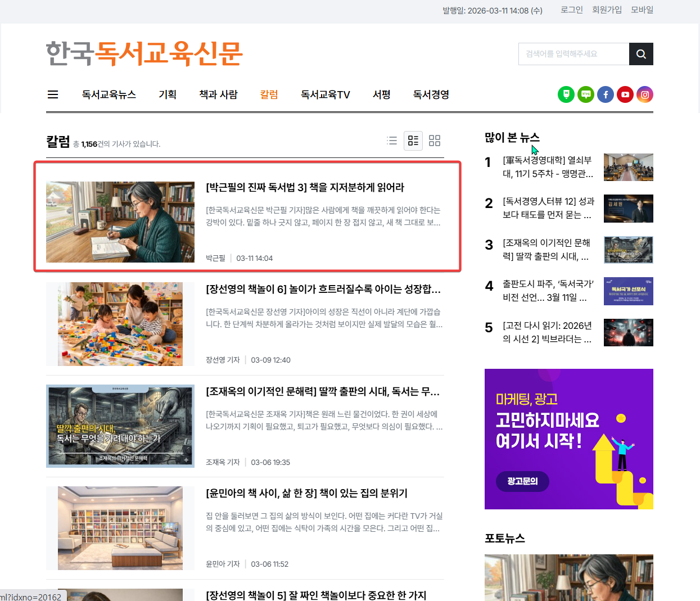Click the 많이 본 뉴스 section heading
Image resolution: width=700 pixels, height=601 pixels.
512,137
